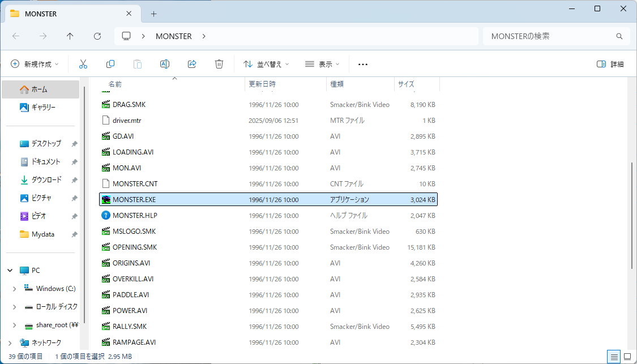The image size is (637, 364).
Task: Collapse the PC tree node
Action: tap(10, 271)
